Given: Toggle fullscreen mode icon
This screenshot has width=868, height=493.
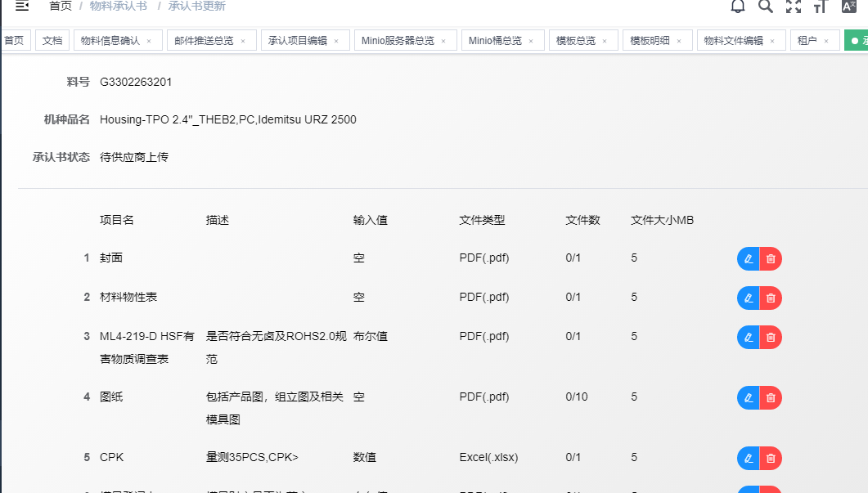Looking at the screenshot, I should point(793,7).
